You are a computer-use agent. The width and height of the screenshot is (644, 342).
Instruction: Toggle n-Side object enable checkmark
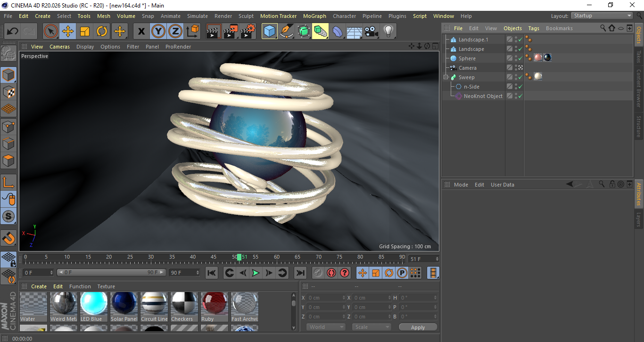point(520,87)
